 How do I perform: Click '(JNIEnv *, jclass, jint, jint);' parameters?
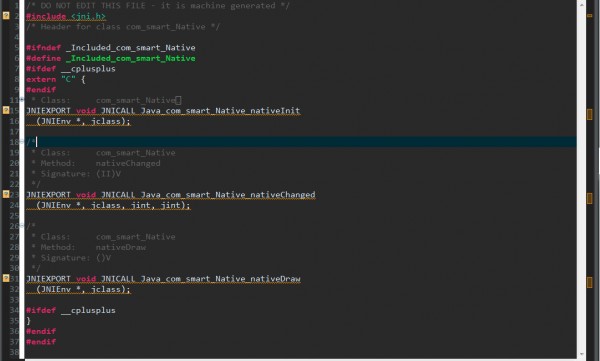(113, 205)
